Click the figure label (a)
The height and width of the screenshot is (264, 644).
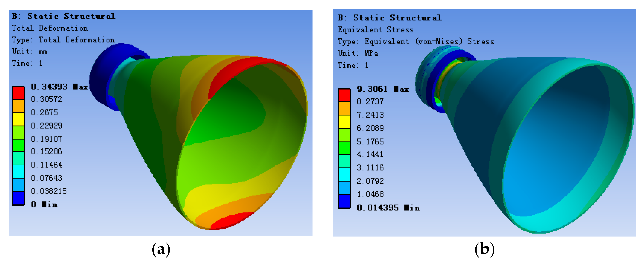coord(161,250)
